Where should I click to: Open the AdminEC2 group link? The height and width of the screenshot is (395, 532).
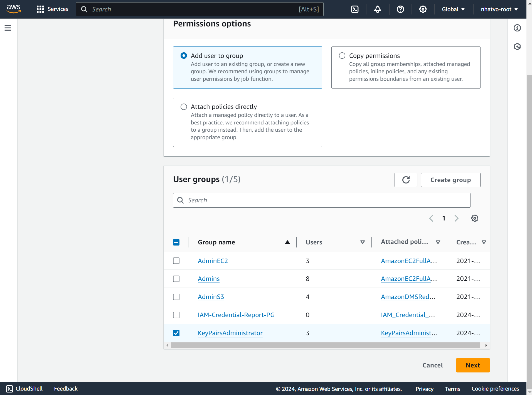[x=213, y=261]
